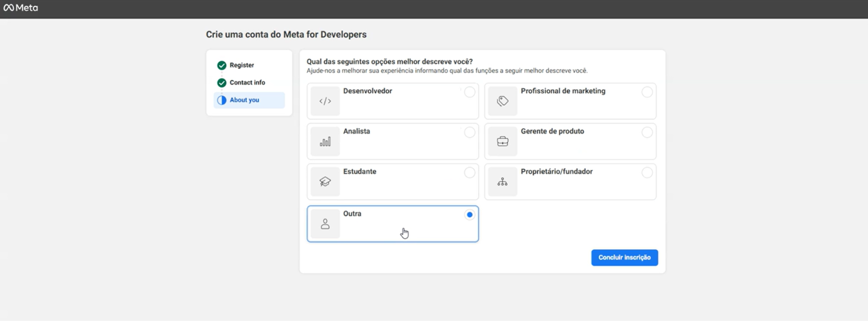Click the Gerente de produto briefcase icon
The width and height of the screenshot is (868, 321).
[x=503, y=141]
